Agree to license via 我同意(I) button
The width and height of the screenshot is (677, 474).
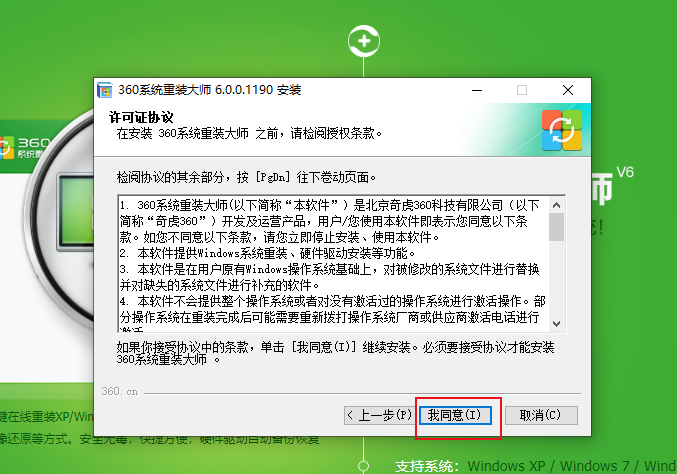[455, 415]
